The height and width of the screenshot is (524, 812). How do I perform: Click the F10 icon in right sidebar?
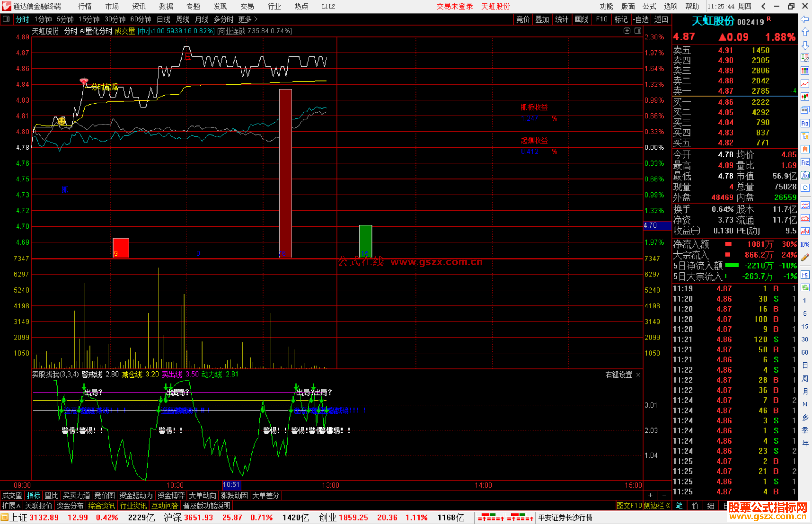(805, 123)
